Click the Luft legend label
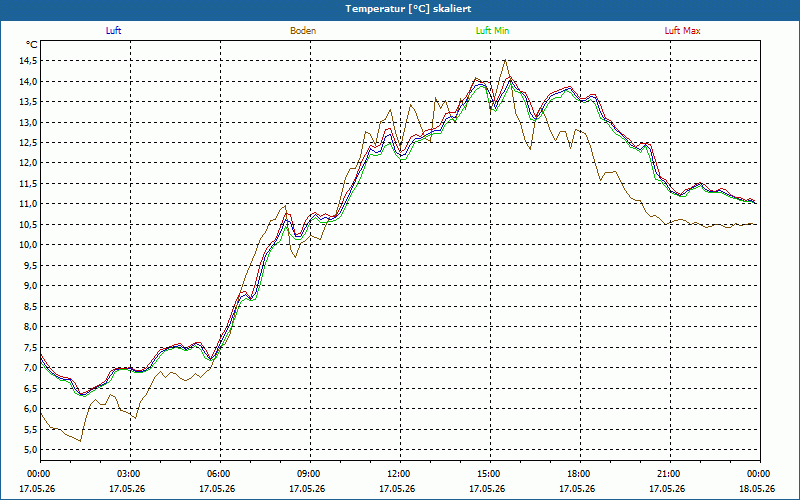The width and height of the screenshot is (800, 500). coord(113,31)
